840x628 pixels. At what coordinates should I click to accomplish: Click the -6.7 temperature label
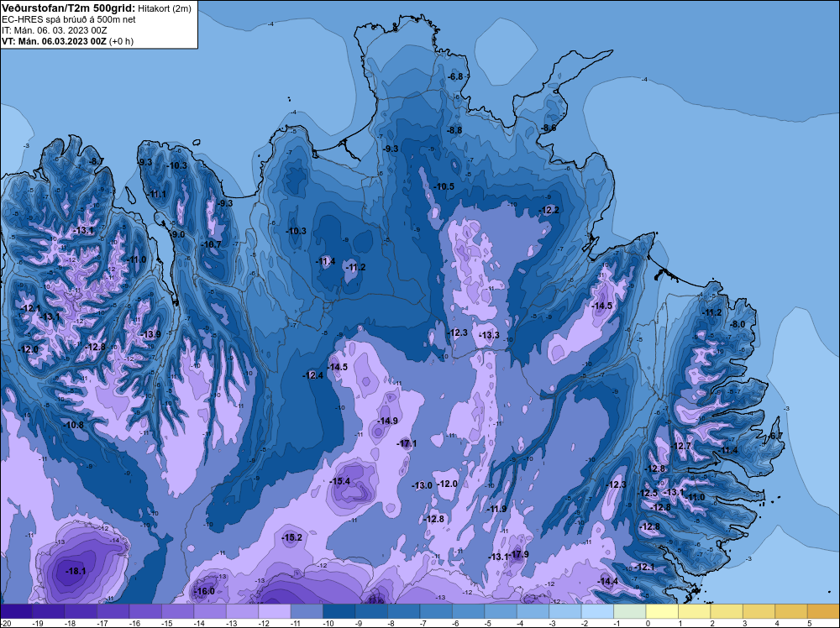tap(775, 436)
